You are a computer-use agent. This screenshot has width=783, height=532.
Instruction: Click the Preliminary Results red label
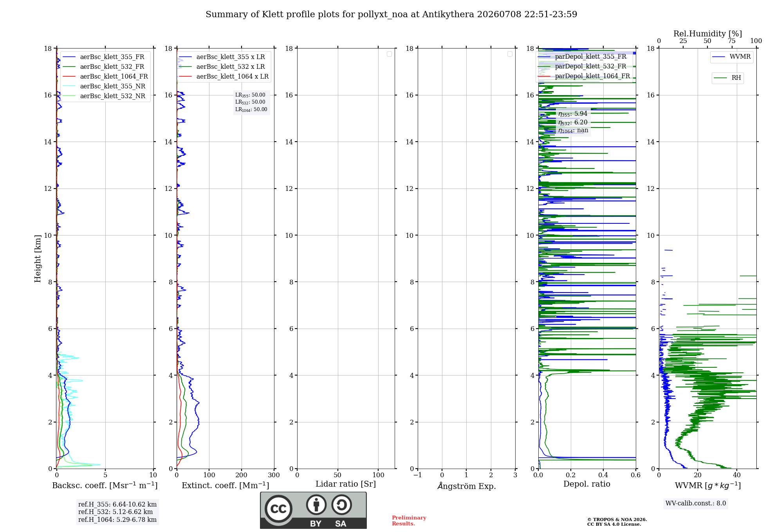409,521
